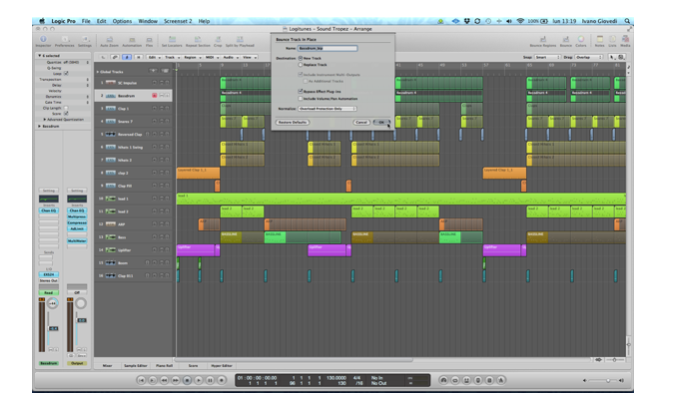Open the Chan EQ insert on Bassdrum channel strip

click(49, 210)
